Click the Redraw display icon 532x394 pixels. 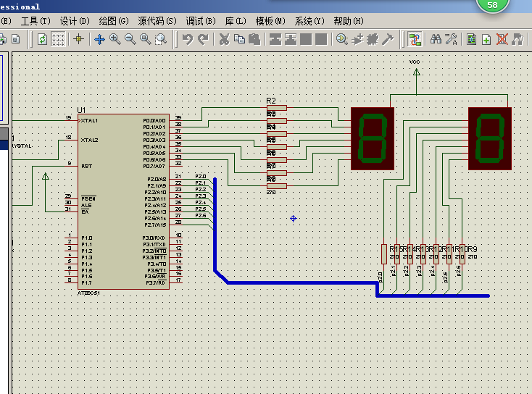42,39
